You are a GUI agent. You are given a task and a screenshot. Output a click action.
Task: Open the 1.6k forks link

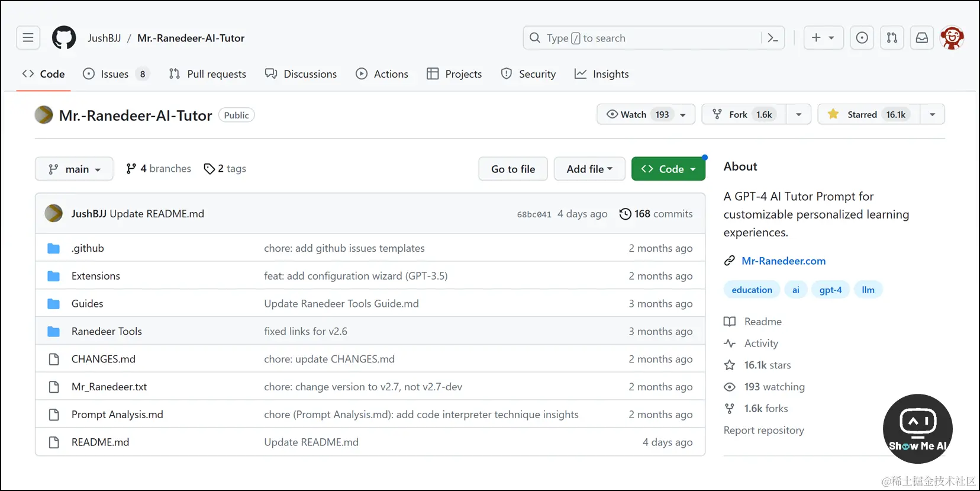(x=766, y=409)
